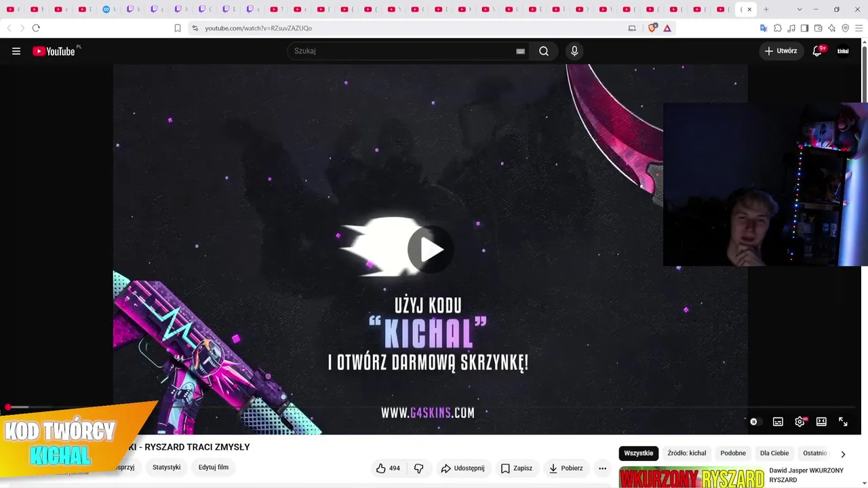This screenshot has height=488, width=868.
Task: View site information settings icon
Action: (195, 28)
